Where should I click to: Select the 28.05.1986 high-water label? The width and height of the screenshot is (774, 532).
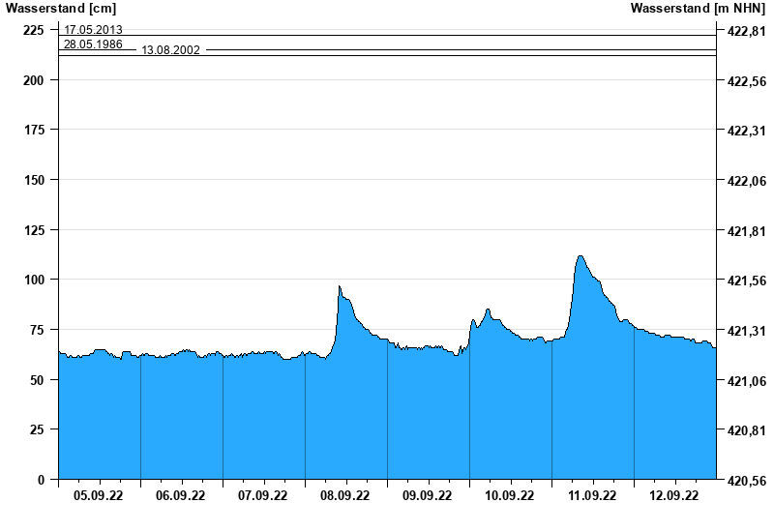93,44
